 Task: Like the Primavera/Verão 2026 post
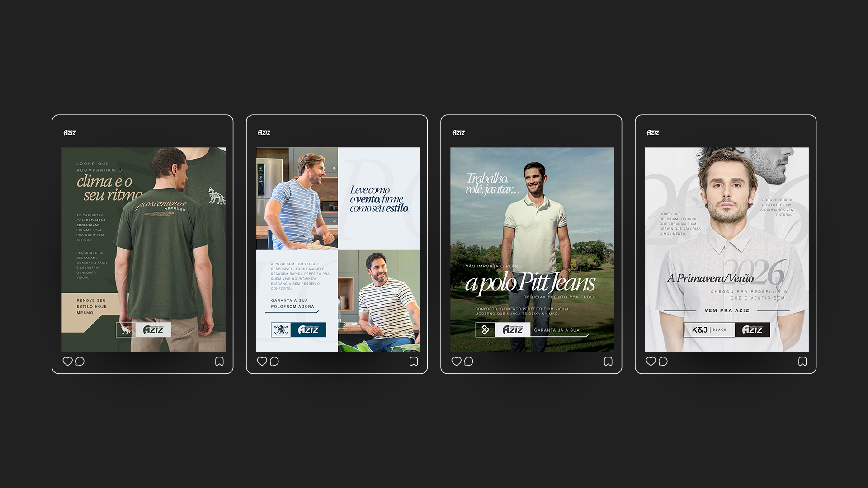pyautogui.click(x=651, y=361)
